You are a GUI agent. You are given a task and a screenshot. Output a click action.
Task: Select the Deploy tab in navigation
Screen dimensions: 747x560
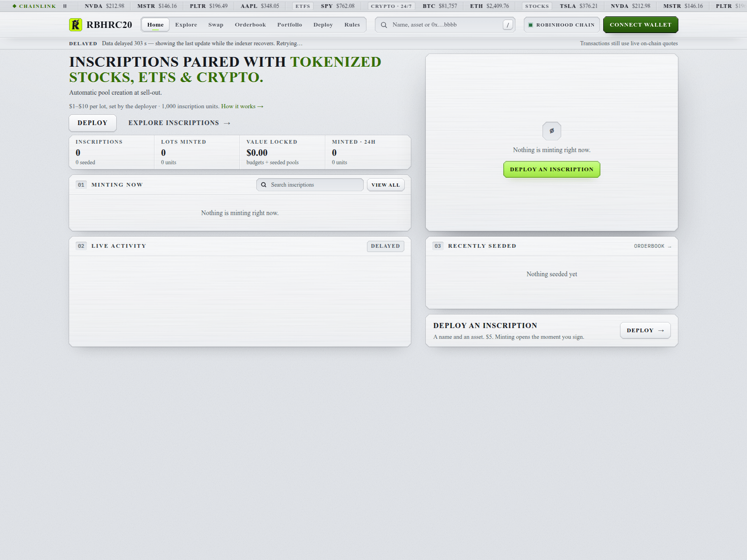point(323,25)
